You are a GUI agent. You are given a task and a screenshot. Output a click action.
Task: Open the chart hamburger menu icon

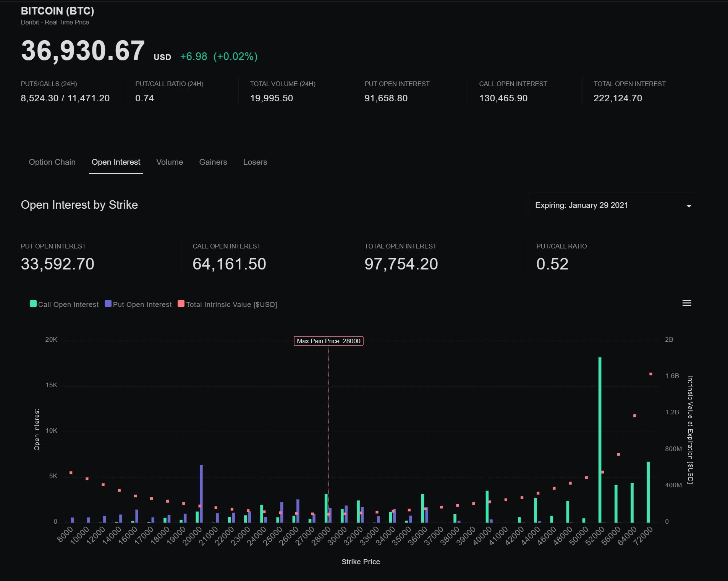687,303
